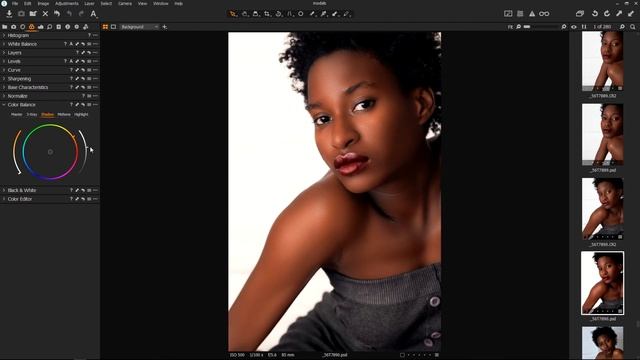Click the saturation arc slider left of wheel

click(16, 152)
